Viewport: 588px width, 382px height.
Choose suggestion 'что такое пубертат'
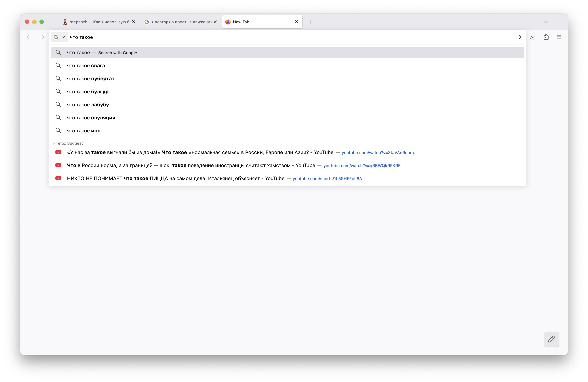tap(287, 78)
